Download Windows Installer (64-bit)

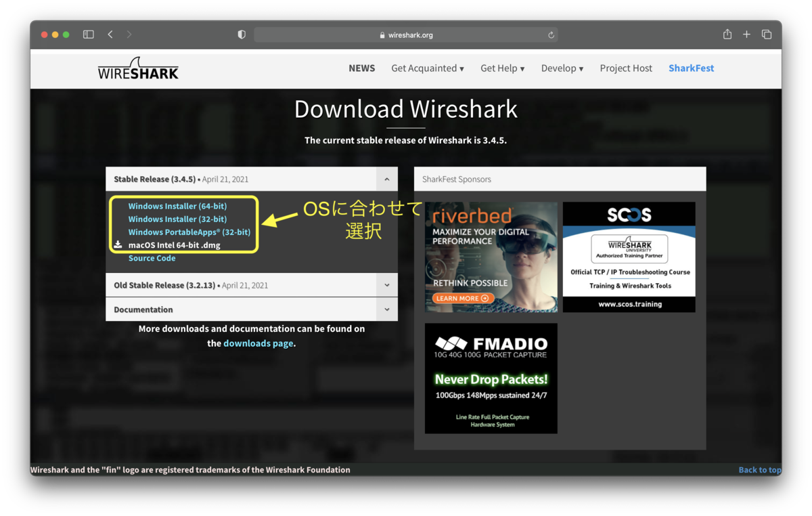[177, 207]
